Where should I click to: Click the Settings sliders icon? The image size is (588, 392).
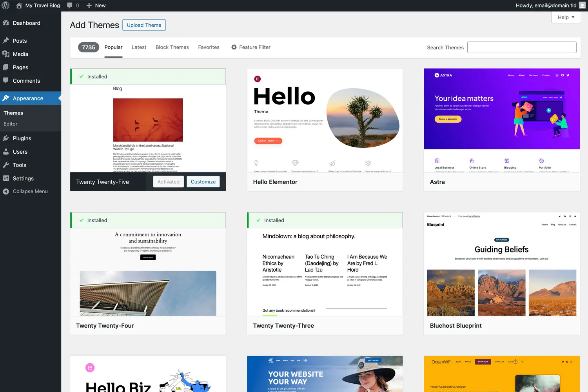[6, 178]
